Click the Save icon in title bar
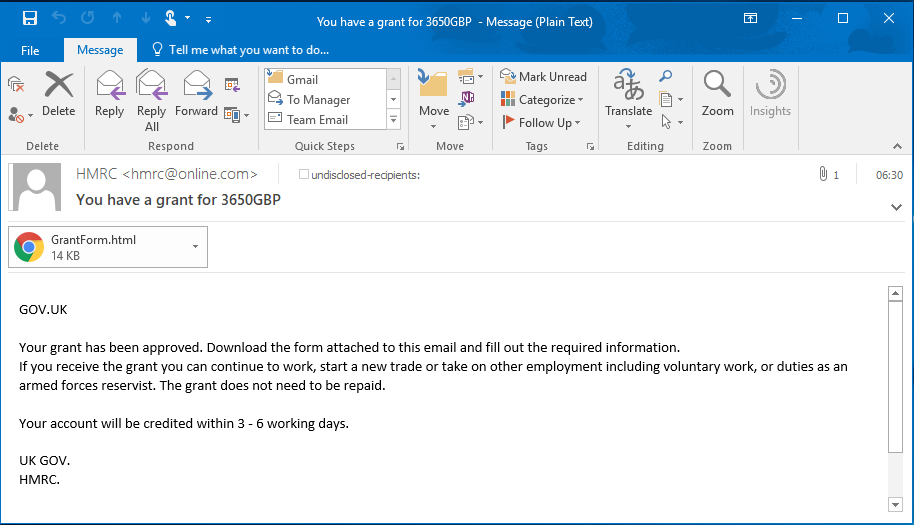Image resolution: width=914 pixels, height=525 pixels. 30,18
